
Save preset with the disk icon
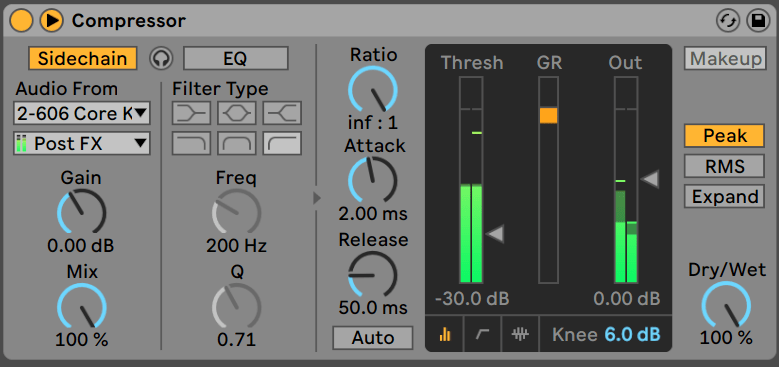click(758, 21)
